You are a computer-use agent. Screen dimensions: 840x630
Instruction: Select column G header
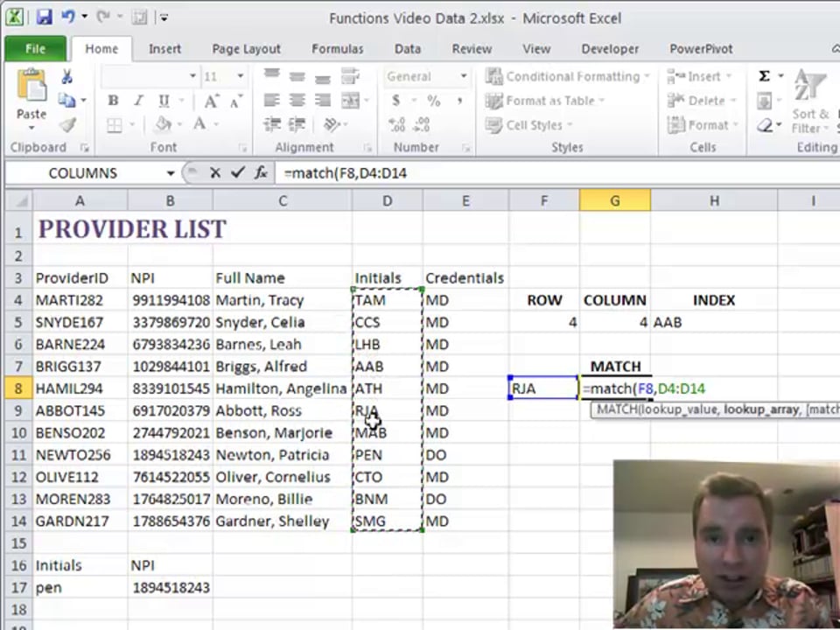click(x=614, y=201)
